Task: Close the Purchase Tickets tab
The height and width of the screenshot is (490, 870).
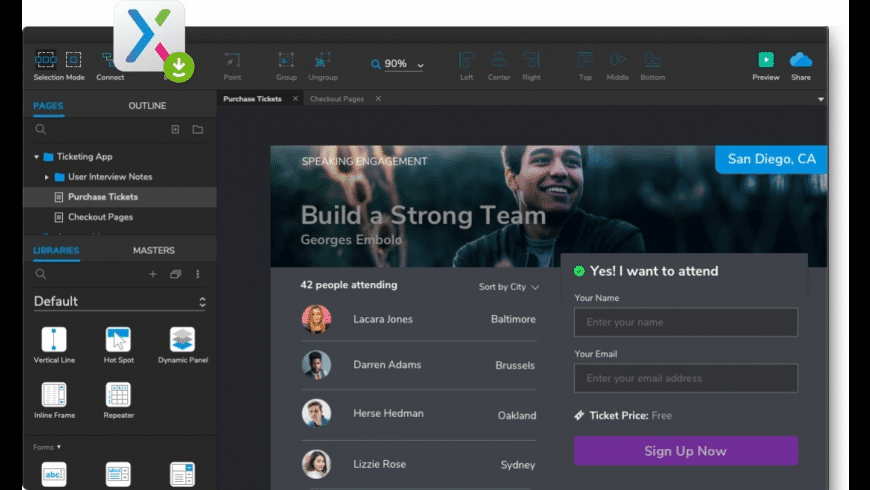Action: tap(295, 99)
